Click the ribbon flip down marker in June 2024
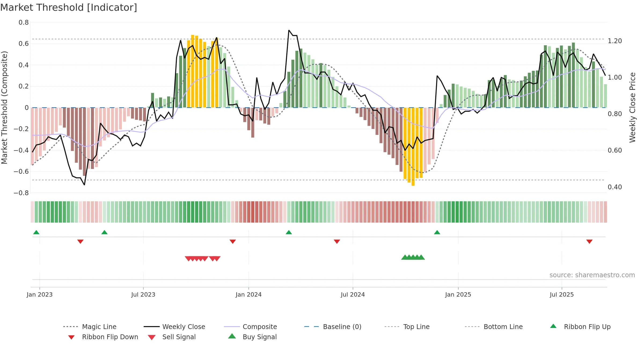 click(x=337, y=242)
